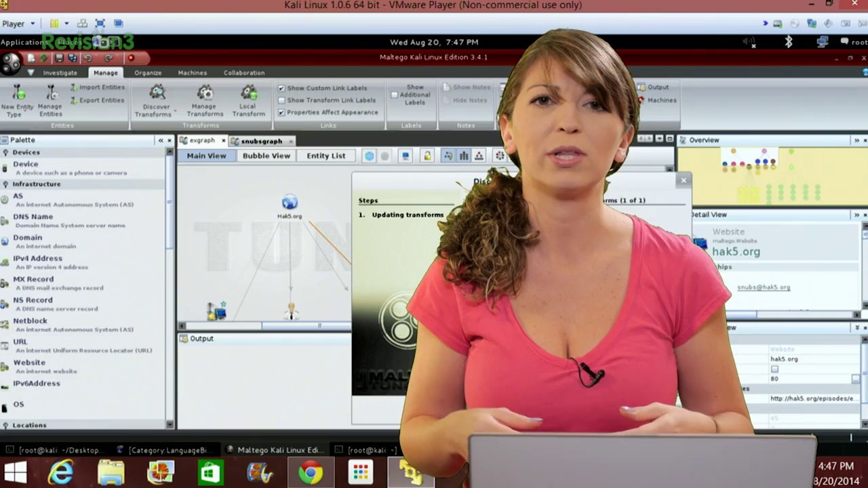Open Internet Explorer from the Windows taskbar
This screenshot has width=868, height=488.
pos(60,472)
